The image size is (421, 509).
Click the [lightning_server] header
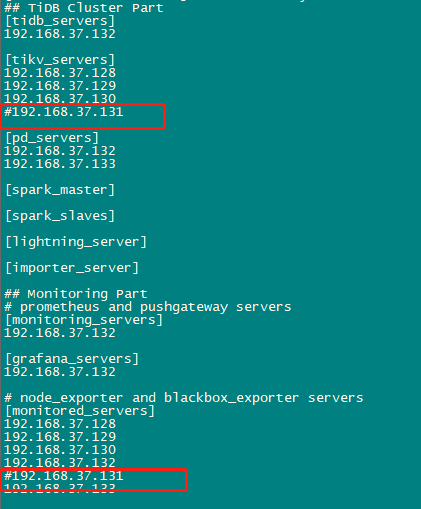coord(76,242)
